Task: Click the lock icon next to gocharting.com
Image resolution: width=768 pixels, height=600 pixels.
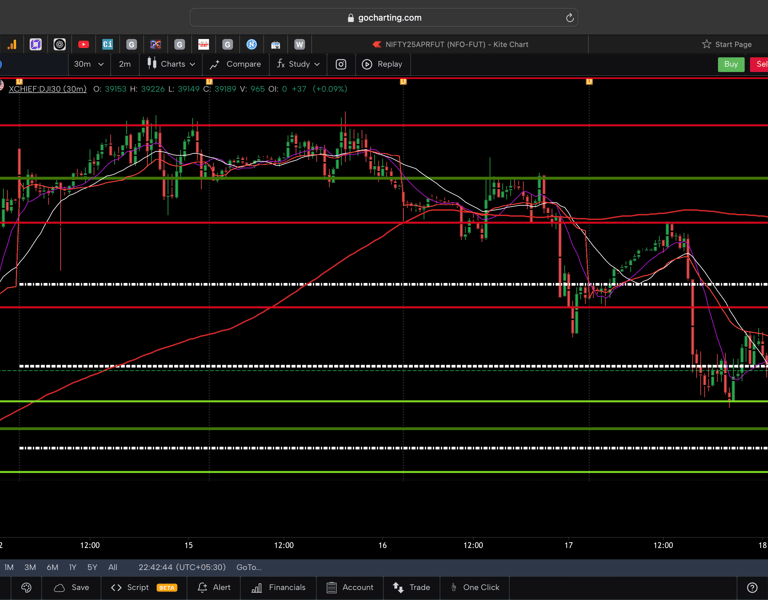Action: [x=350, y=18]
